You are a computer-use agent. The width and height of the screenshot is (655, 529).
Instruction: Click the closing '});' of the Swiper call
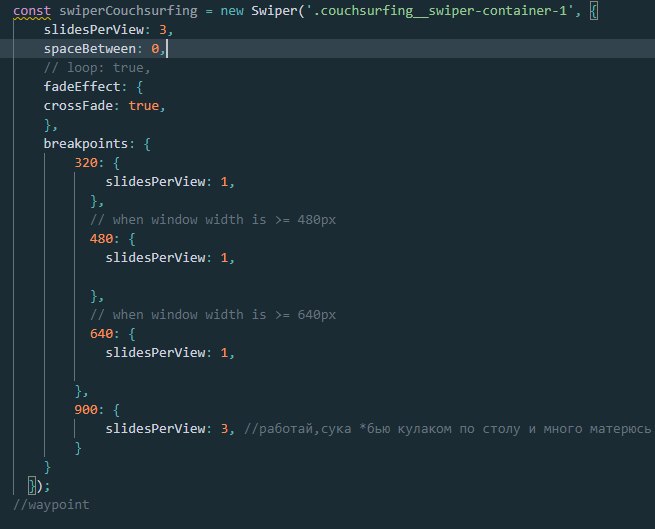(39, 486)
